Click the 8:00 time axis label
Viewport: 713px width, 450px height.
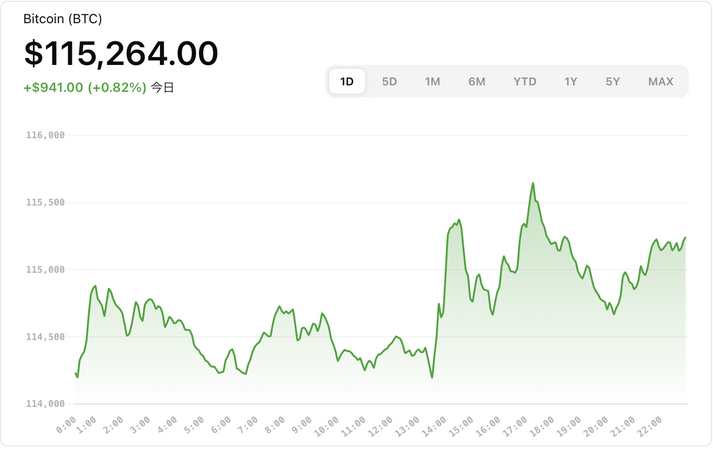[x=275, y=425]
